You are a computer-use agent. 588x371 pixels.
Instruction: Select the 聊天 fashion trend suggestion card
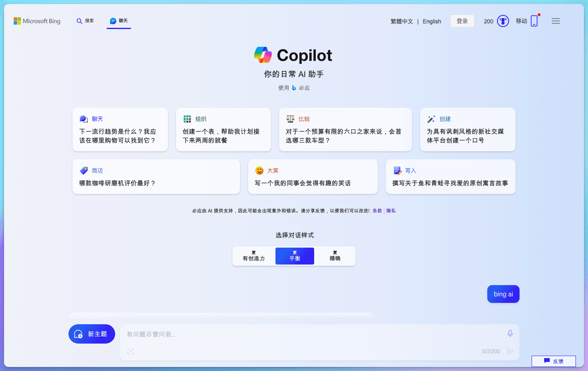pos(120,129)
